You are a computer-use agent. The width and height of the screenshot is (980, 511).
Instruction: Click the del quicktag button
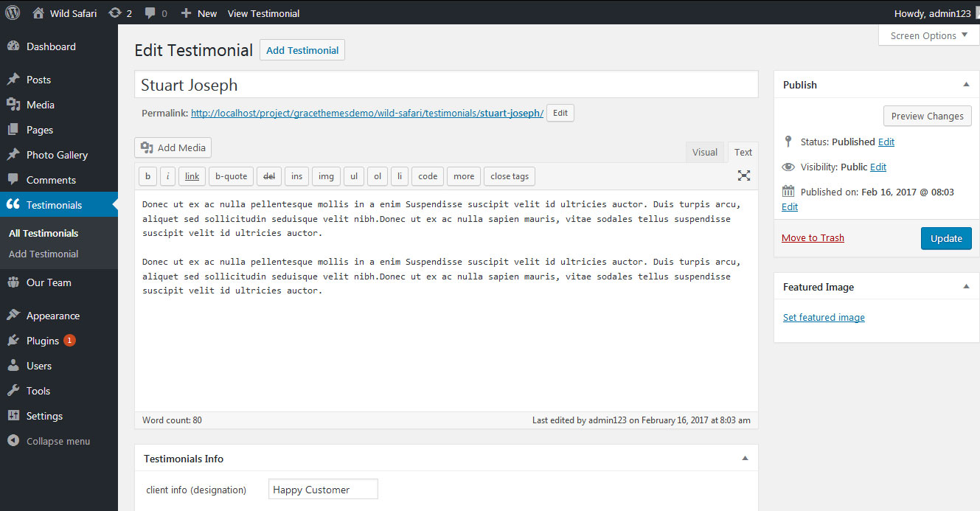point(269,176)
